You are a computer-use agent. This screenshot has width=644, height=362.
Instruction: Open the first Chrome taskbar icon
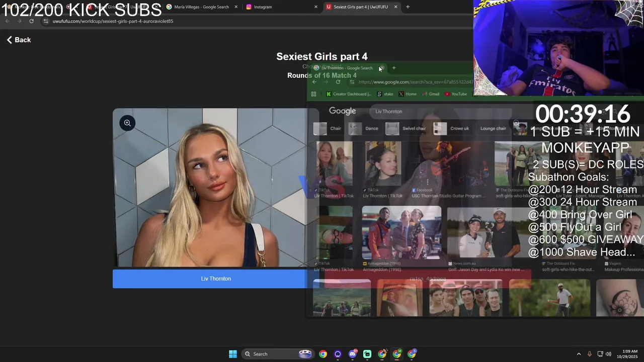pyautogui.click(x=323, y=354)
